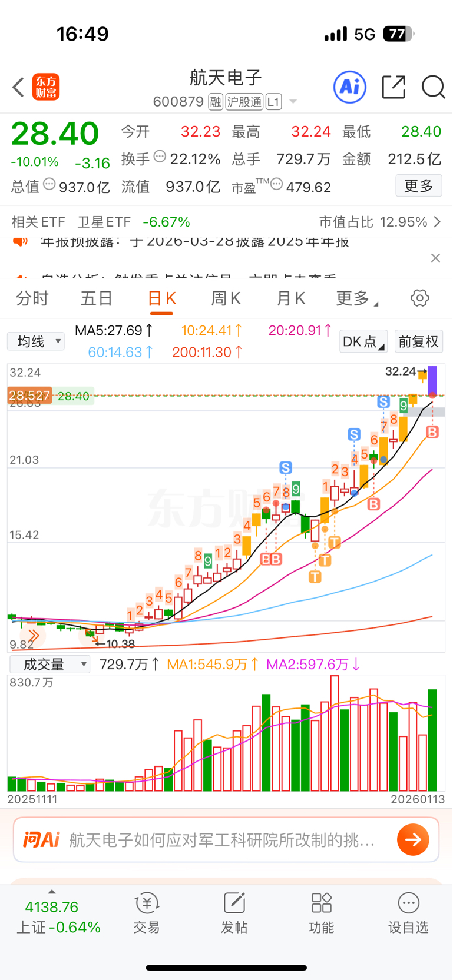Image resolution: width=453 pixels, height=980 pixels.
Task: Tap the 相关ETF label
Action: point(38,222)
